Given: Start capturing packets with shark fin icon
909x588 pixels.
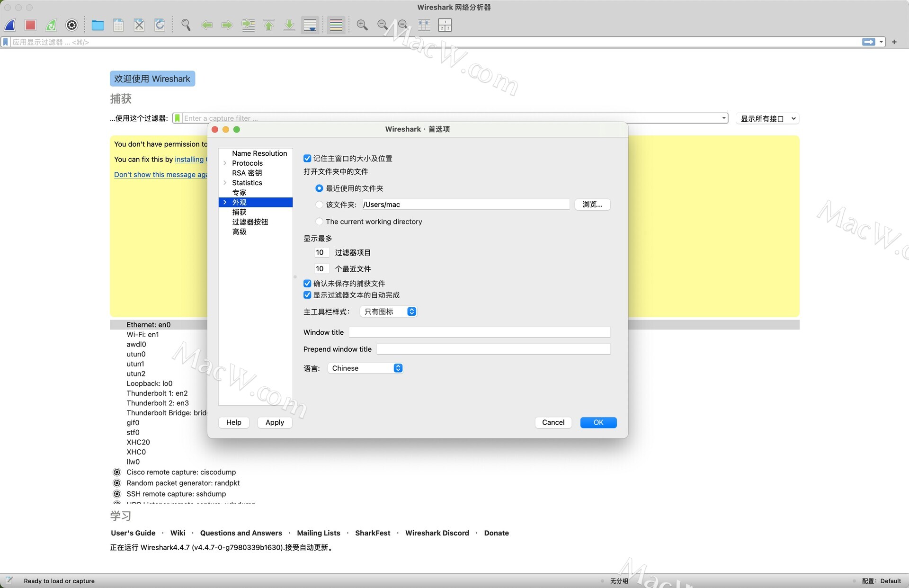Looking at the screenshot, I should [x=10, y=25].
